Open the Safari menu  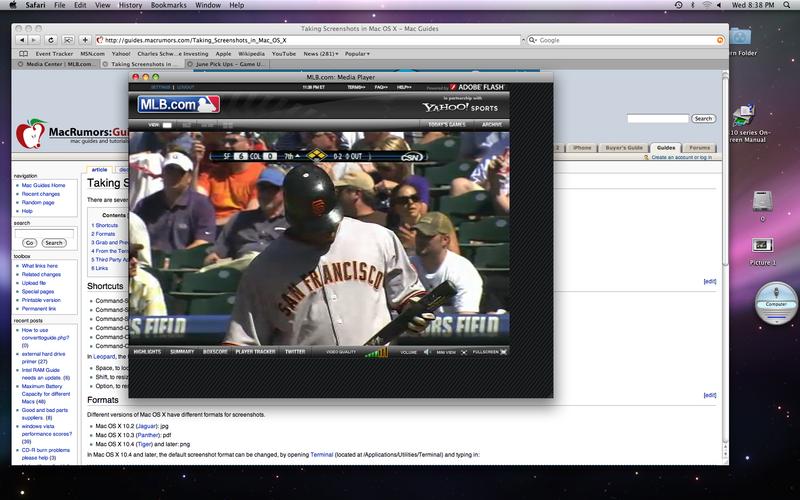pyautogui.click(x=35, y=5)
